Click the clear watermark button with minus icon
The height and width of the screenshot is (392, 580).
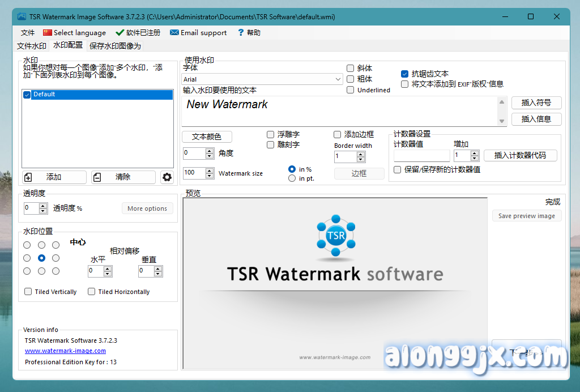click(123, 177)
